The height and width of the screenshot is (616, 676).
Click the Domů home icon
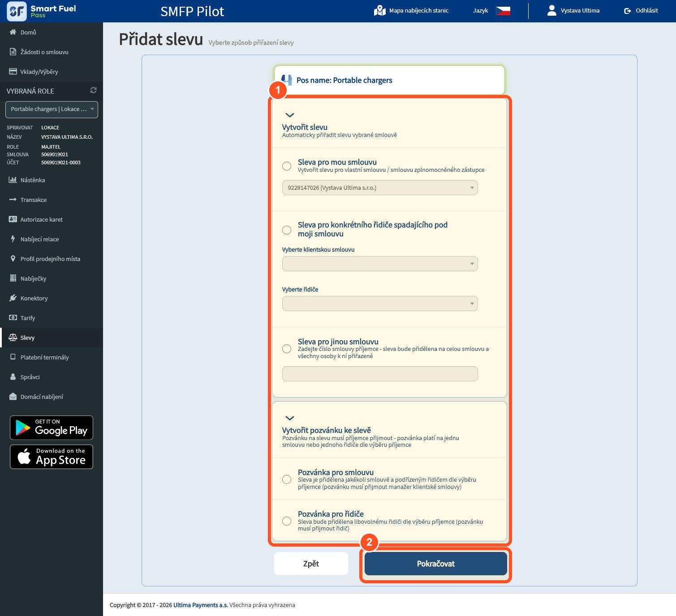(x=13, y=32)
